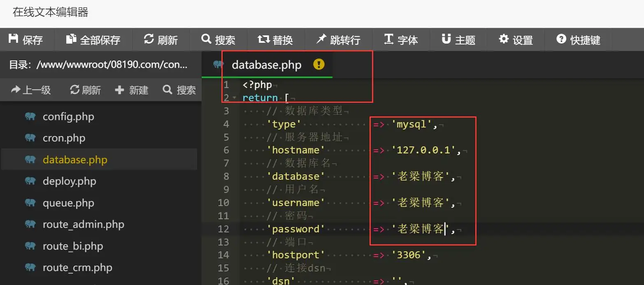
Task: Open Jump to Line (跳转行)
Action: pos(338,40)
